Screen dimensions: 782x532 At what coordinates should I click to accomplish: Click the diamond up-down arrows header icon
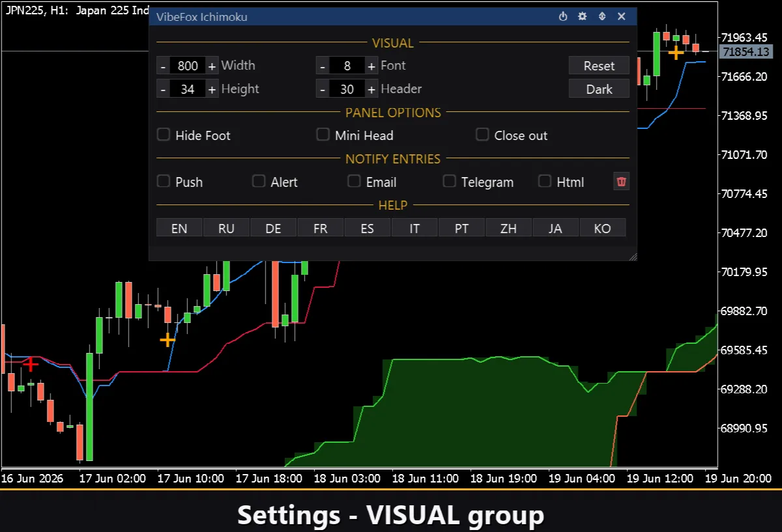(x=602, y=16)
